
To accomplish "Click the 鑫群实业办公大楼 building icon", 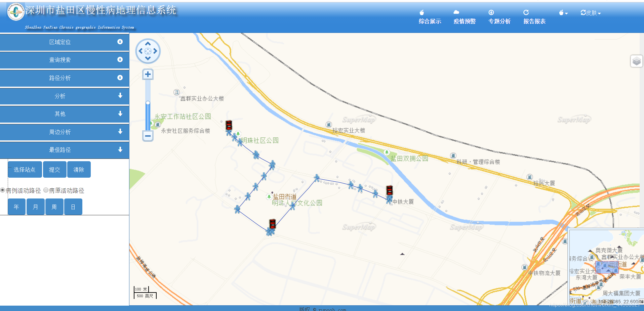I will (x=177, y=92).
